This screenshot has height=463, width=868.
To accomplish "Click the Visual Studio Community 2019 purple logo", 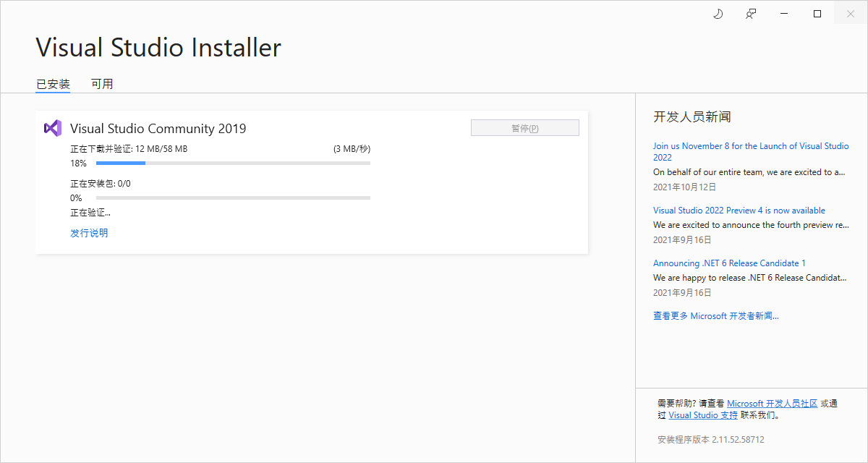I will [x=52, y=128].
